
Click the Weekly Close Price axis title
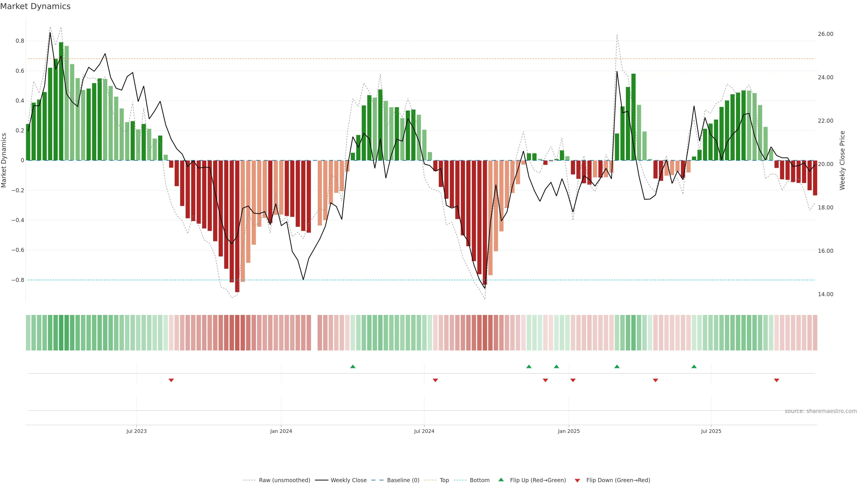tap(842, 160)
